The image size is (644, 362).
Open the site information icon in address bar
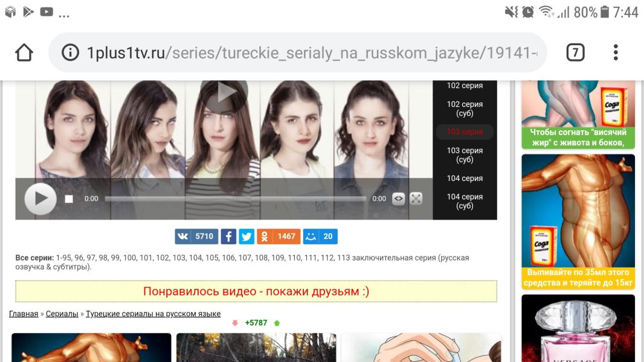pyautogui.click(x=70, y=52)
